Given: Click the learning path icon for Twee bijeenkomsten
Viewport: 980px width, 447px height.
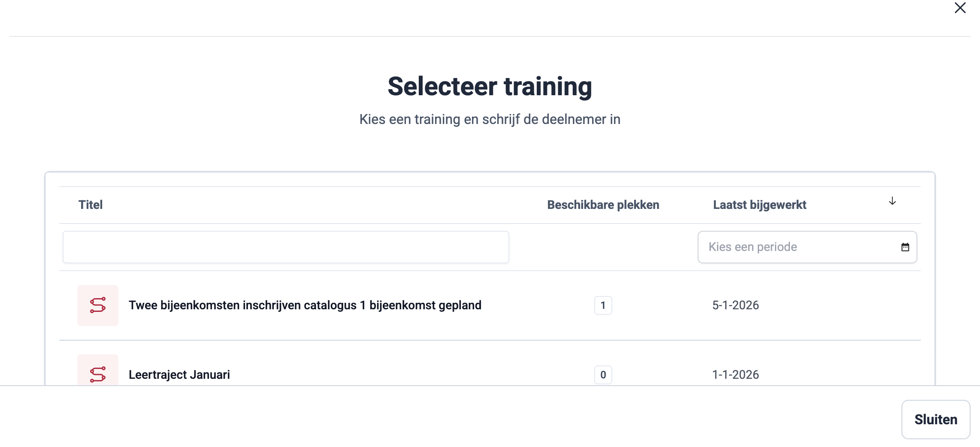Looking at the screenshot, I should 98,305.
